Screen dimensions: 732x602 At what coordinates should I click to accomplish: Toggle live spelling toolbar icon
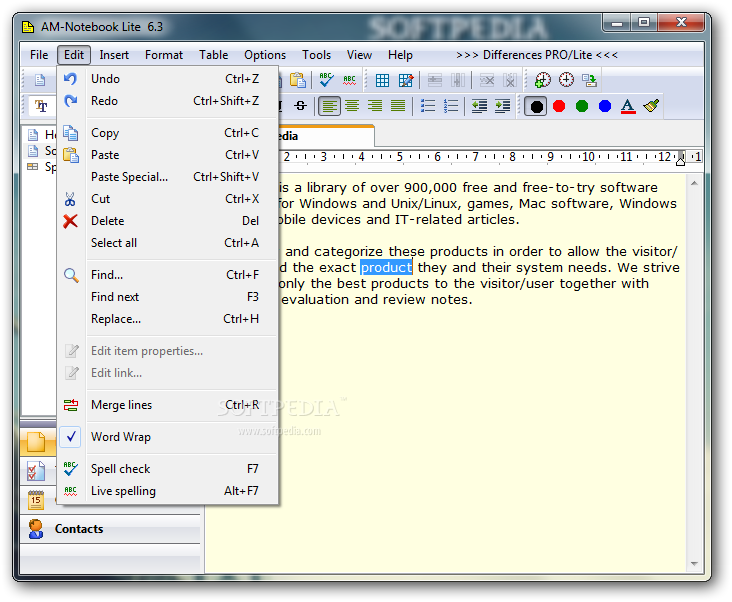coord(349,80)
